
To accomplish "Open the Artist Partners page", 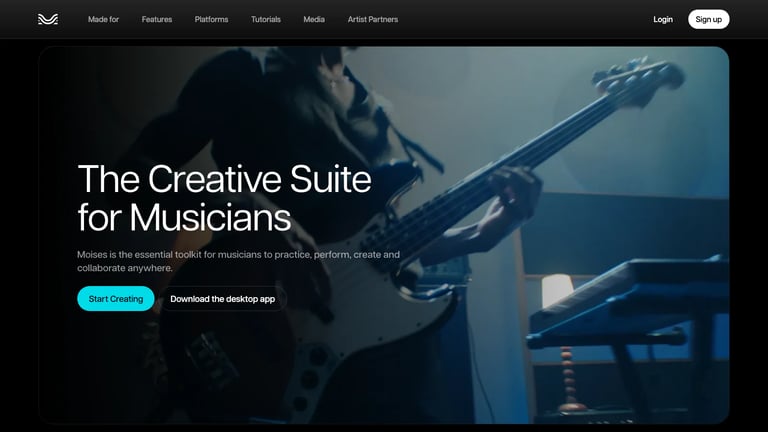I will (373, 20).
